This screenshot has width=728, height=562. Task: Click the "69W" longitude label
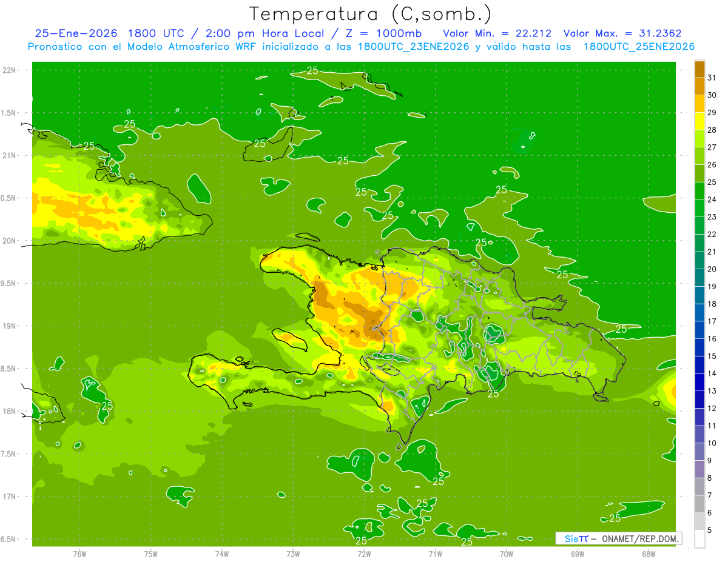coord(577,554)
